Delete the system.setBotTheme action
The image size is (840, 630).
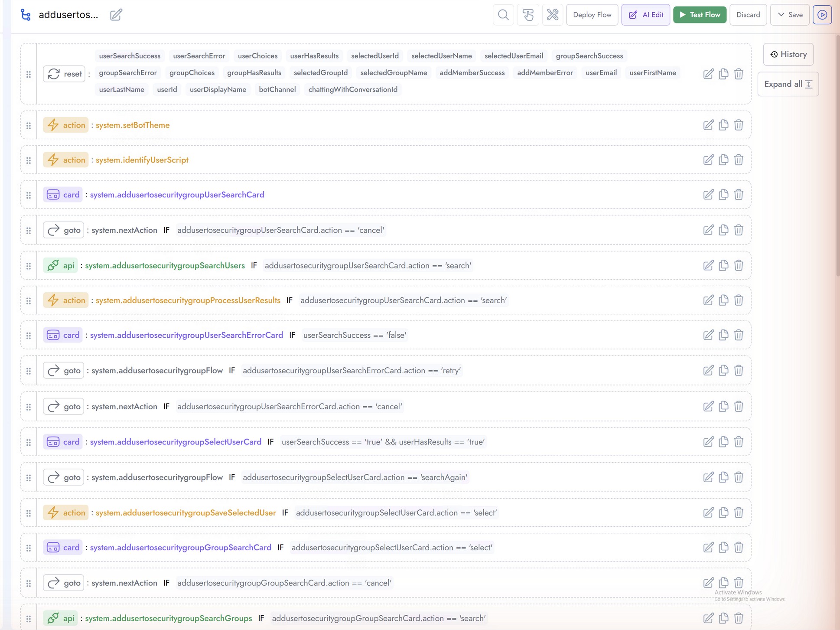pos(739,125)
